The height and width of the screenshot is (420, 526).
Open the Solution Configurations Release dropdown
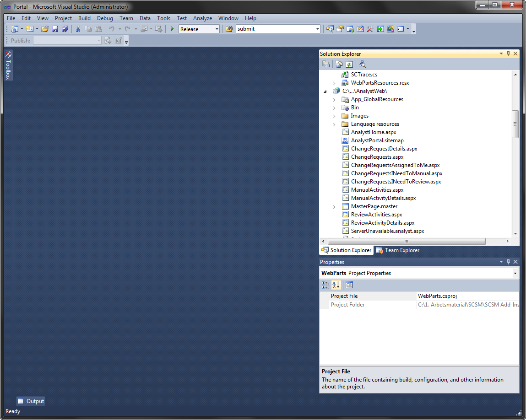[x=217, y=29]
